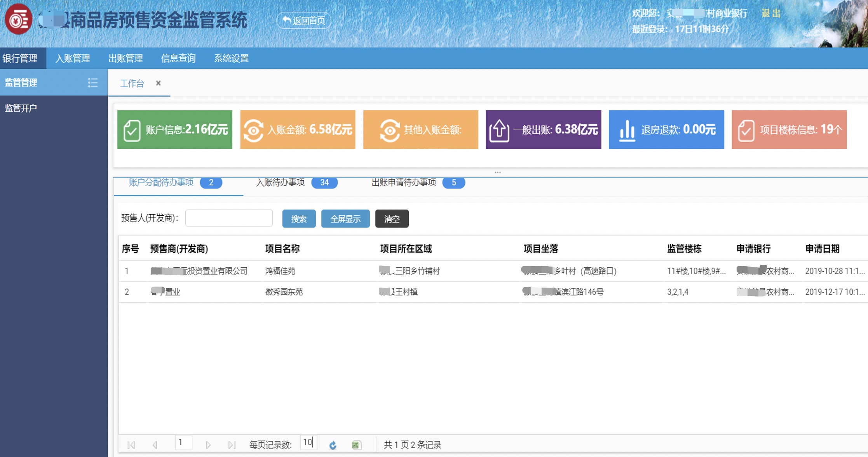Image resolution: width=868 pixels, height=457 pixels.
Task: Select 监管开户 in the sidebar
Action: [21, 108]
